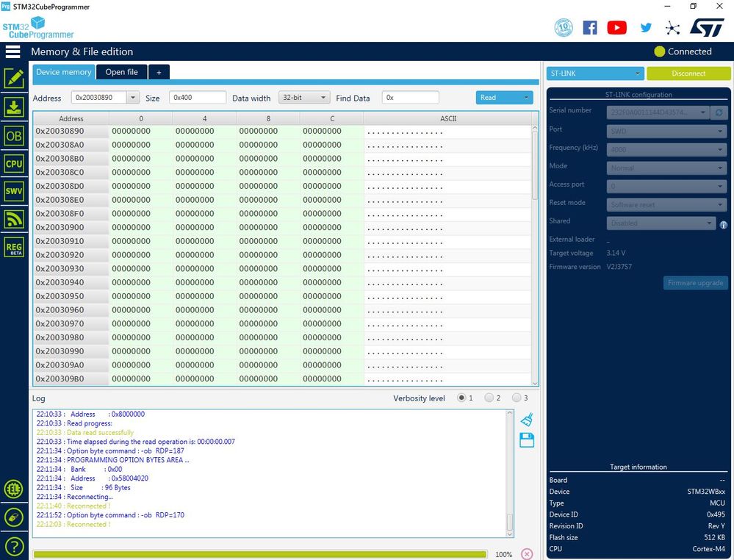Click the Flash size value 512 KB
The height and width of the screenshot is (560, 734).
point(714,537)
